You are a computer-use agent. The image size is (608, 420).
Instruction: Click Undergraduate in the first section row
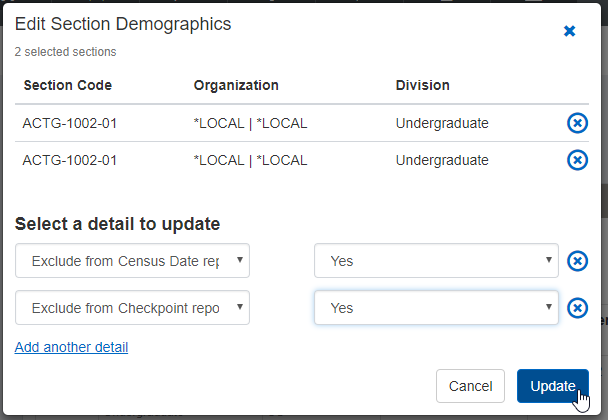coord(442,123)
